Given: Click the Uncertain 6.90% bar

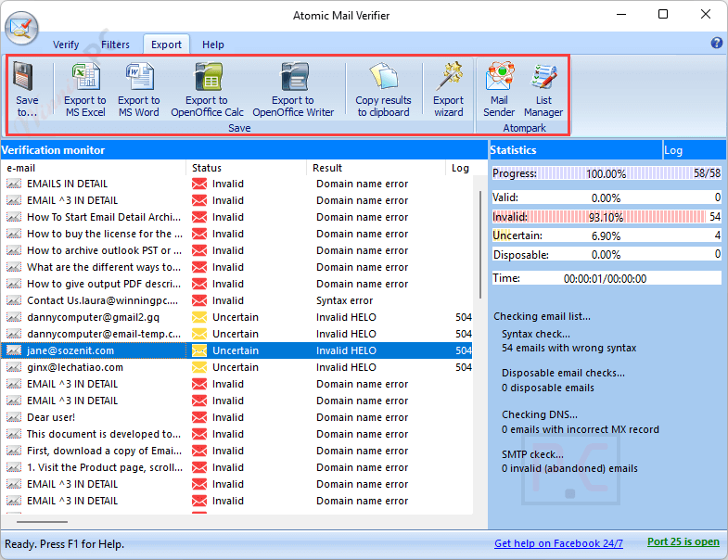Looking at the screenshot, I should click(x=607, y=235).
